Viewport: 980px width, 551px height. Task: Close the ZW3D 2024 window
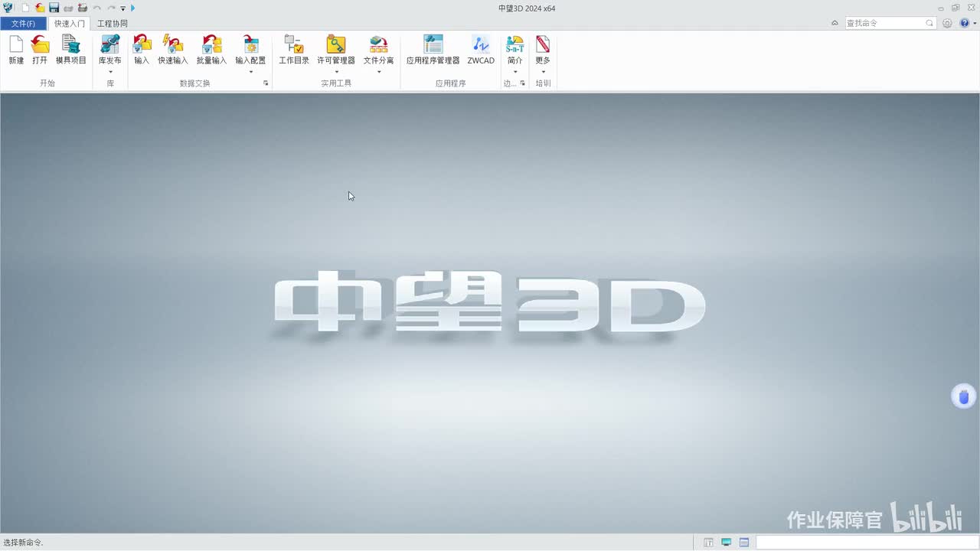pos(970,8)
